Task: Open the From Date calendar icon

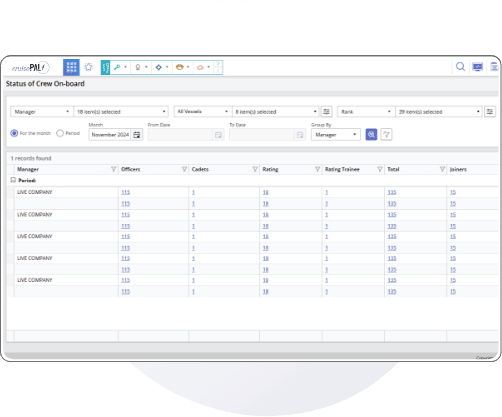Action: (218, 135)
